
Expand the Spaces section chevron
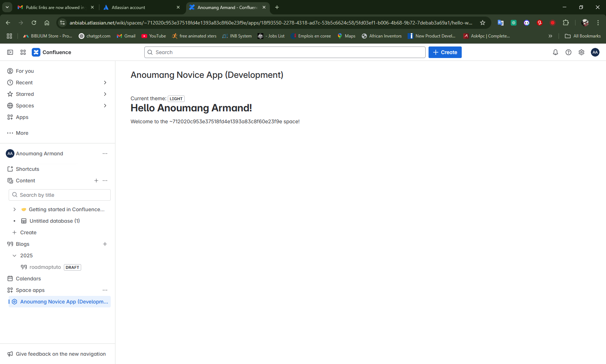(105, 106)
